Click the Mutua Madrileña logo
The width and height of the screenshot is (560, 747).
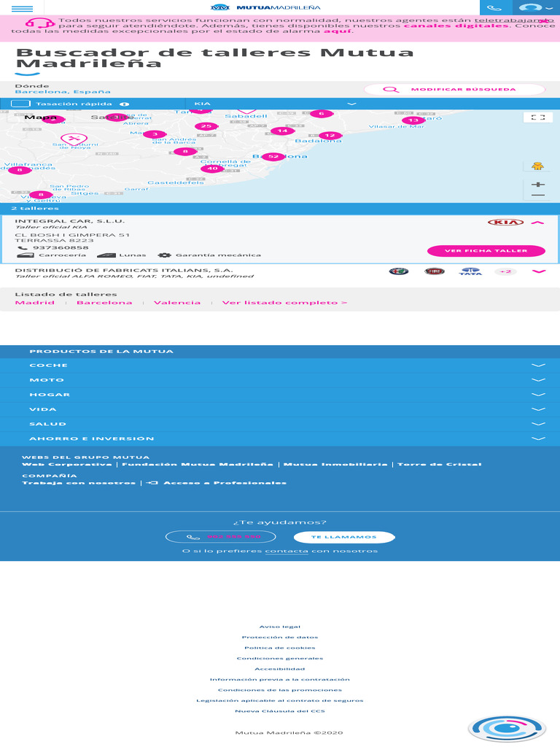click(265, 7)
